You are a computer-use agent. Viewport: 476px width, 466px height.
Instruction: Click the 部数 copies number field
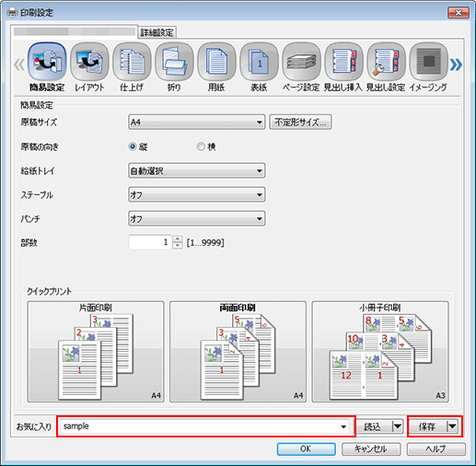150,242
